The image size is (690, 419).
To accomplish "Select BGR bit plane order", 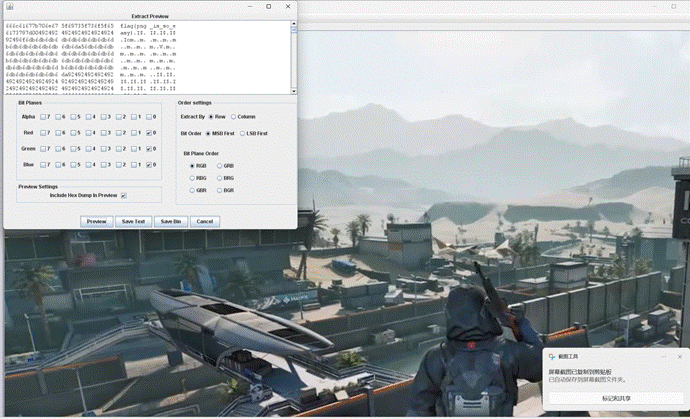I will point(220,191).
